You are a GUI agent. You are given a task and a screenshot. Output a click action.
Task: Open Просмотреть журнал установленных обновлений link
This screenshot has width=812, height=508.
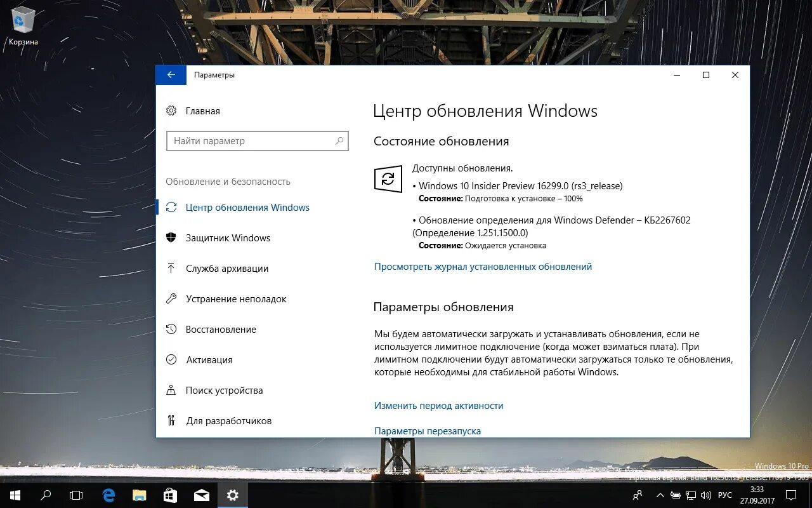point(483,267)
